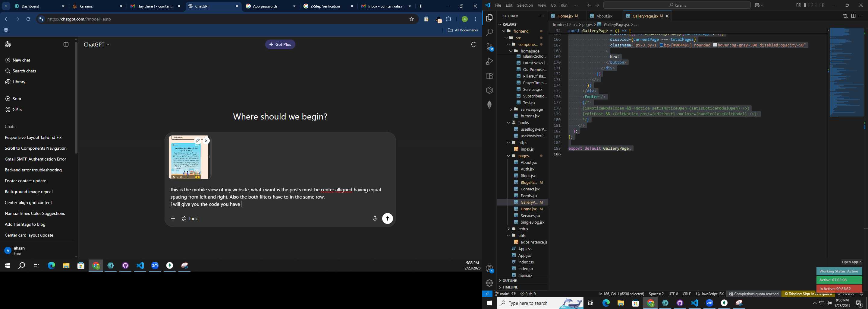868x309 pixels.
Task: Switch to the About.jsx editor tab
Action: click(605, 16)
